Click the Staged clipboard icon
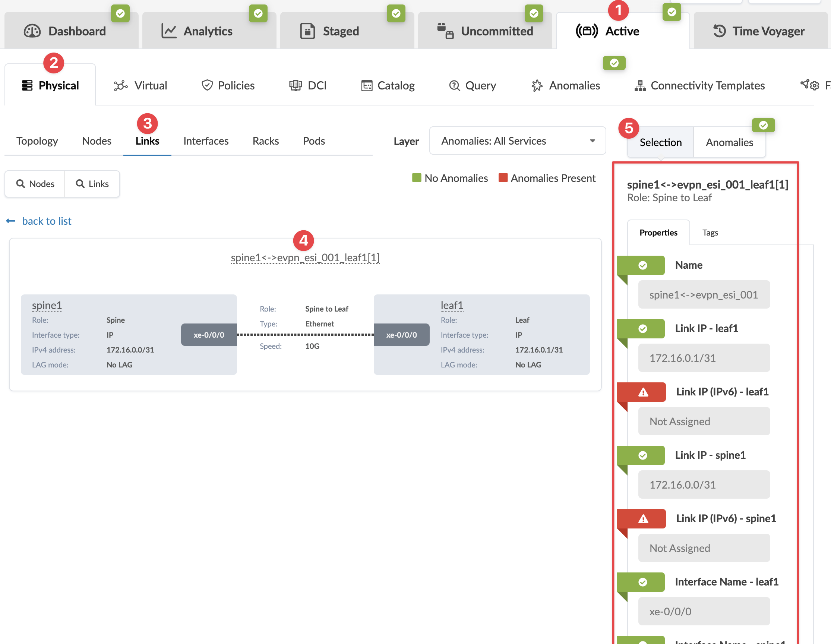This screenshot has width=831, height=644. (307, 31)
